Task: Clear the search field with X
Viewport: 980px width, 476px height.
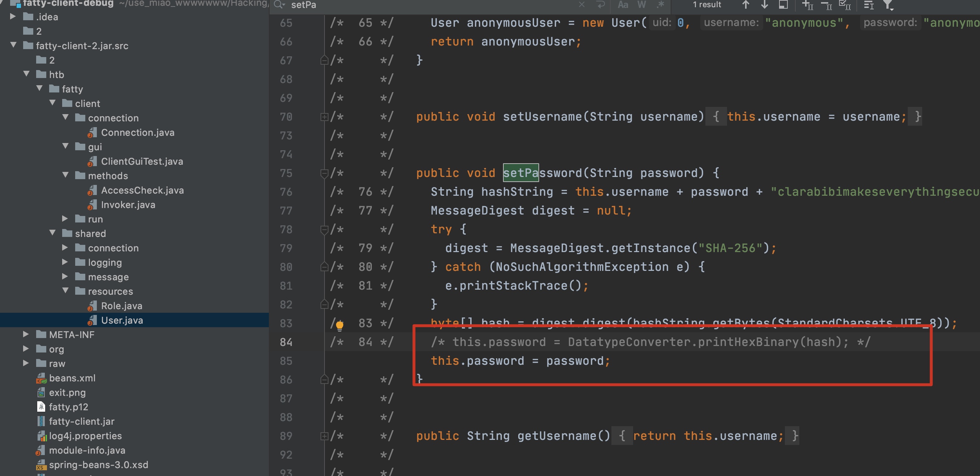Action: (582, 5)
